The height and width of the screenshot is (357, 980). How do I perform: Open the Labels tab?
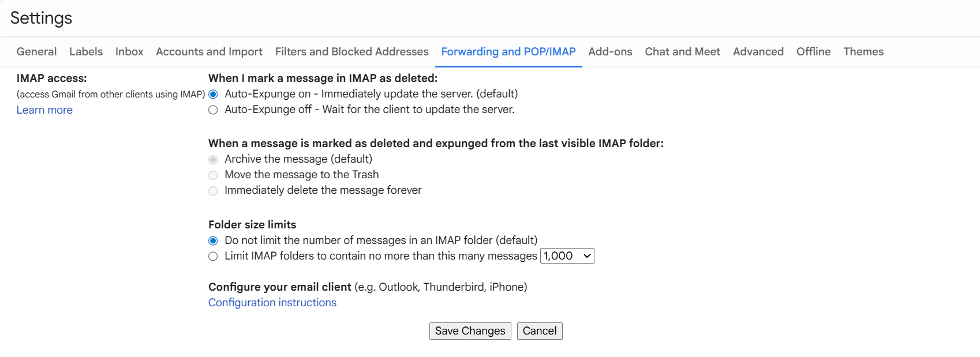click(x=85, y=51)
